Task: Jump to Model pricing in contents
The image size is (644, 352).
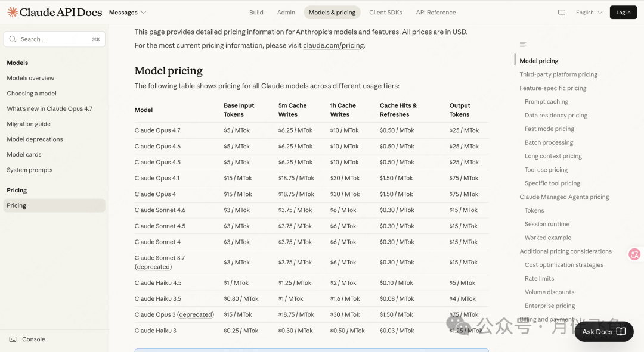Action: [539, 61]
